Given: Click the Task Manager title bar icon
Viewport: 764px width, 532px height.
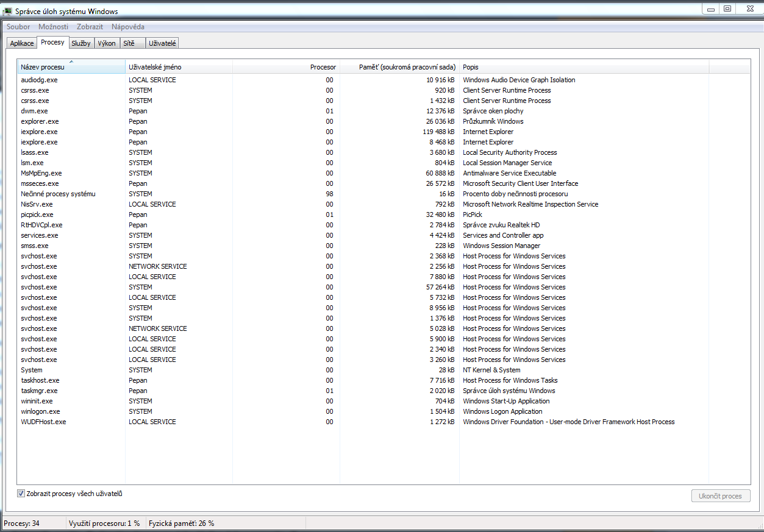Looking at the screenshot, I should [x=8, y=10].
